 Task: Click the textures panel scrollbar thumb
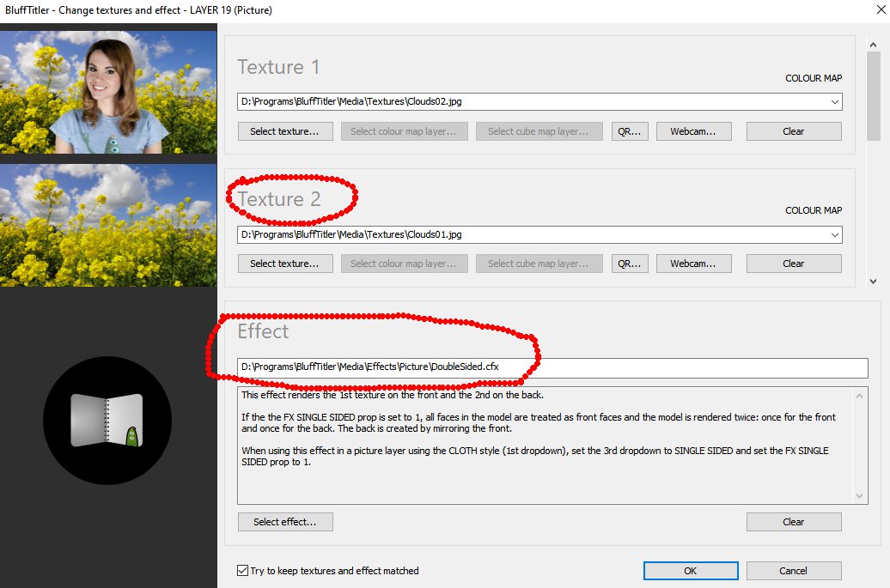tap(873, 96)
